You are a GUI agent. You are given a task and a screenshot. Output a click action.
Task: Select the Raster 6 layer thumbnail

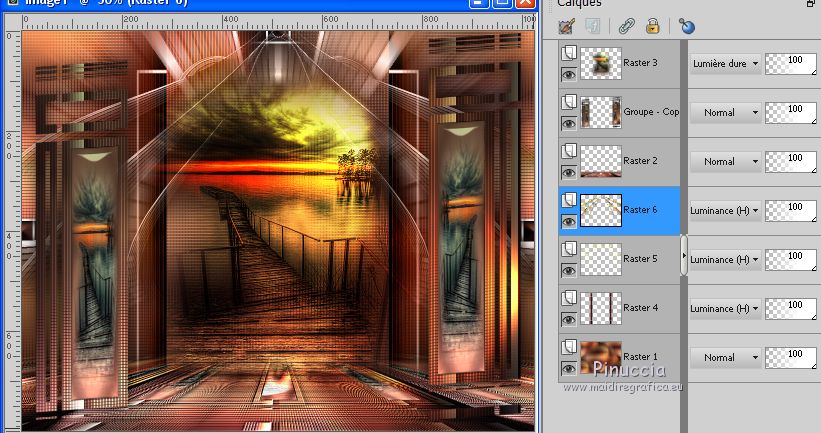pyautogui.click(x=601, y=210)
